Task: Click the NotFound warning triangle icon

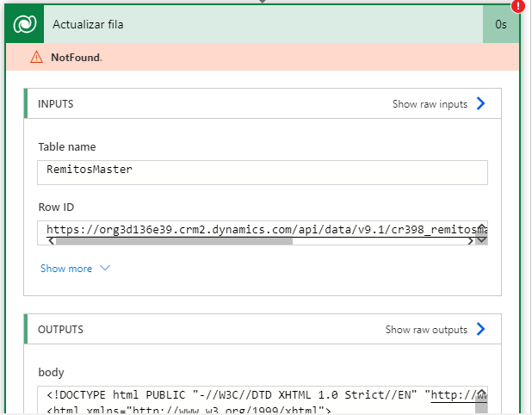Action: (x=36, y=58)
